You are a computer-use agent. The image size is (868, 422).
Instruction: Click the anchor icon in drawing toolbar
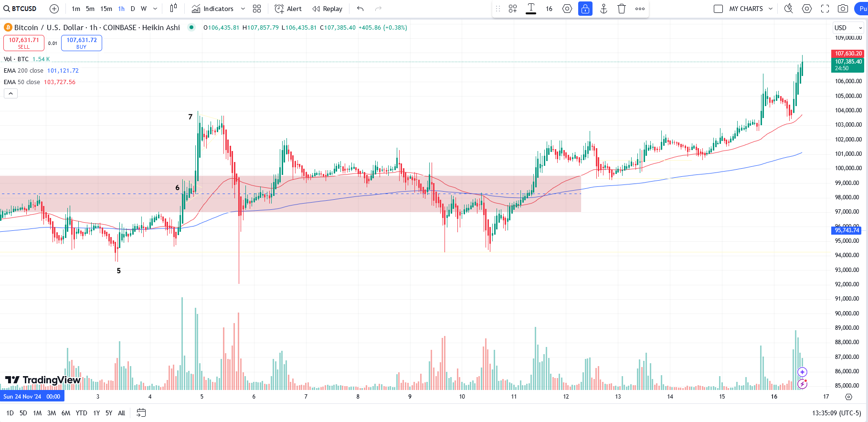click(603, 9)
